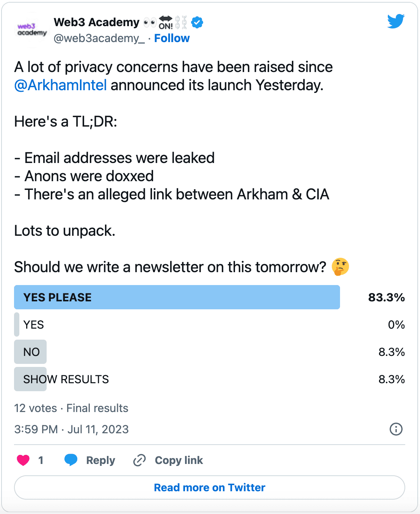Click the Copy link text
The image size is (420, 514).
tap(179, 460)
